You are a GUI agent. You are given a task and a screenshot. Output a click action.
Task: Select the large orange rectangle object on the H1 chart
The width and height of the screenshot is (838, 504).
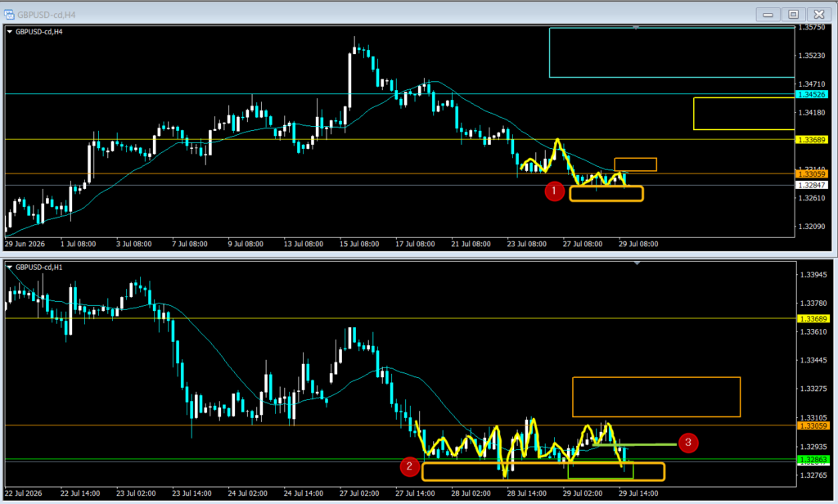click(x=656, y=397)
